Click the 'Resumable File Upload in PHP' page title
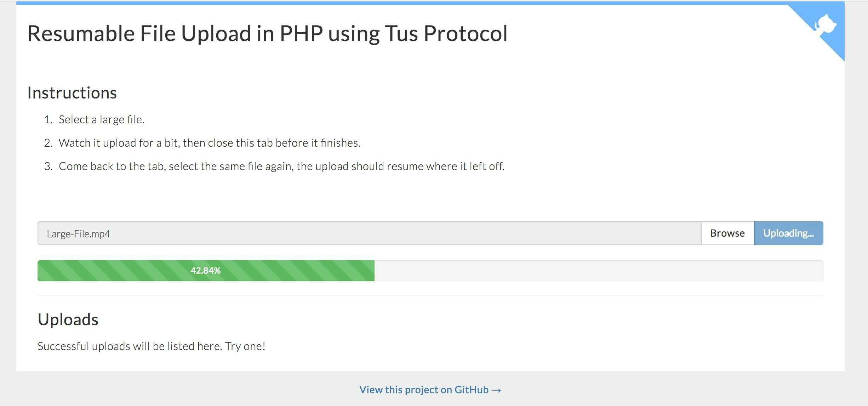The width and height of the screenshot is (868, 406). [268, 34]
